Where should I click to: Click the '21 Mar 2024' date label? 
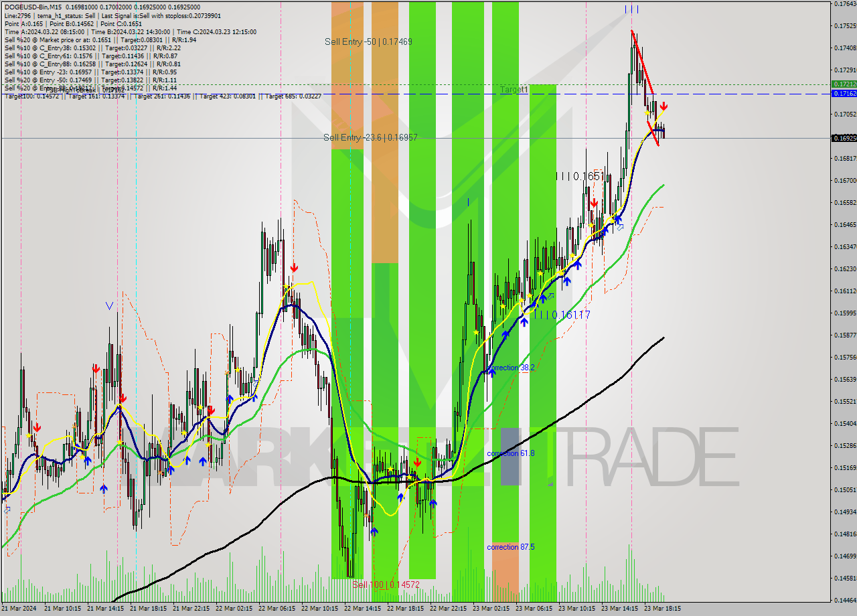click(19, 609)
